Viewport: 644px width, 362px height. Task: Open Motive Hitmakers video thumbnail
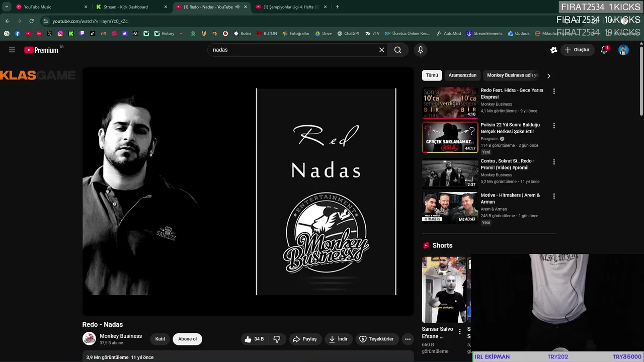(x=450, y=207)
